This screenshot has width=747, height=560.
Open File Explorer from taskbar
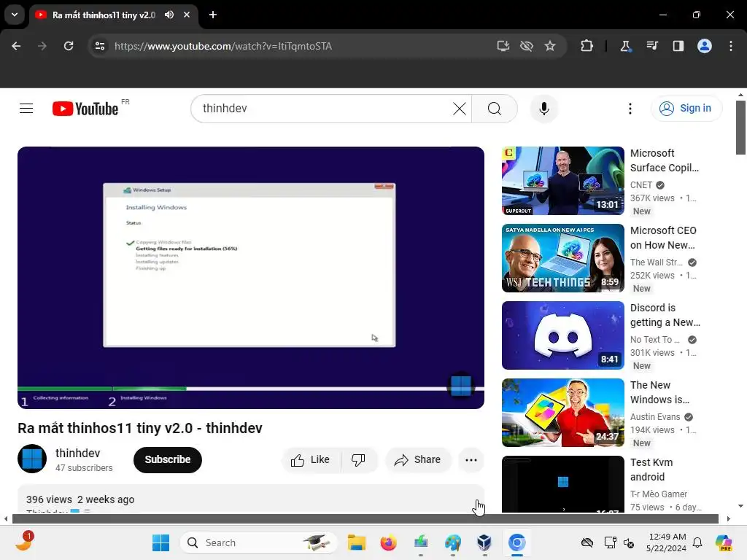(x=356, y=542)
